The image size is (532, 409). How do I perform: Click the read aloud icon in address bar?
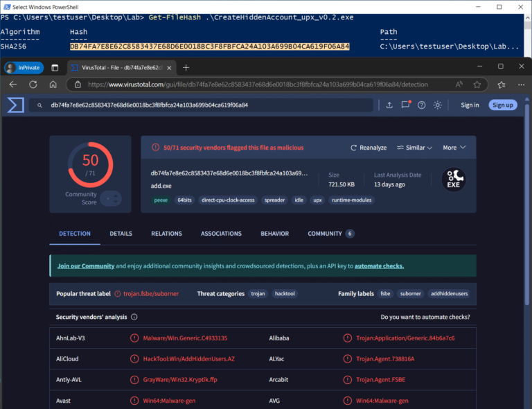(x=459, y=85)
